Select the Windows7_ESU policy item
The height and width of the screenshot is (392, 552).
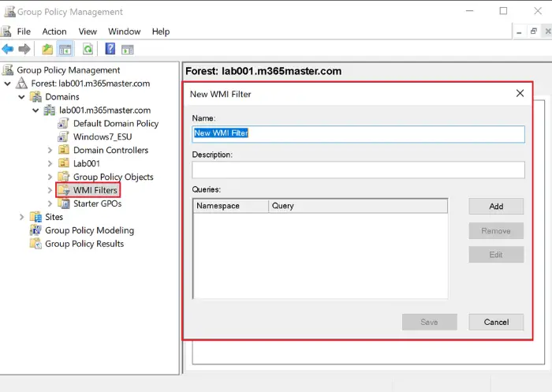(103, 136)
